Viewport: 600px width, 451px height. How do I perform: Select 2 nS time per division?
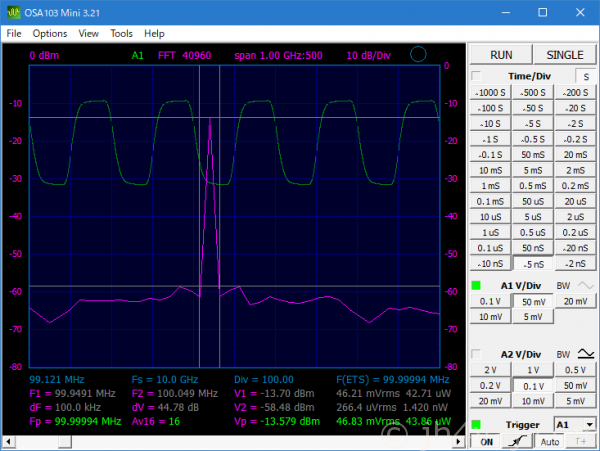pos(576,264)
